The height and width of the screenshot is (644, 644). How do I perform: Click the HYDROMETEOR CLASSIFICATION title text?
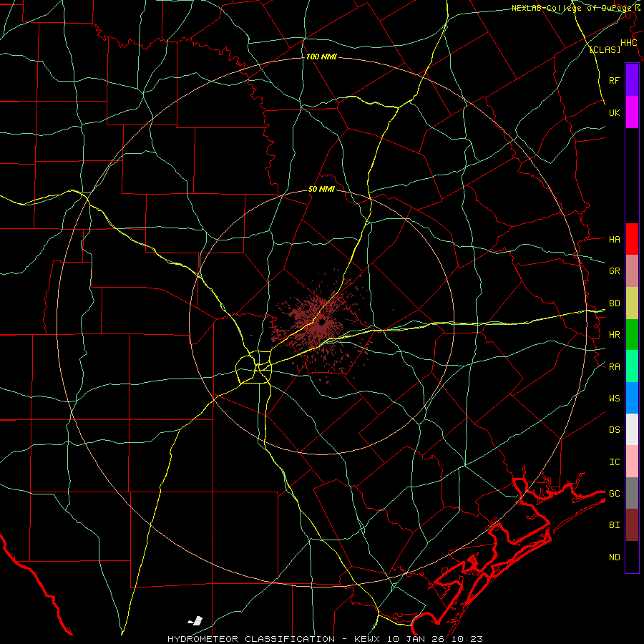tap(251, 639)
